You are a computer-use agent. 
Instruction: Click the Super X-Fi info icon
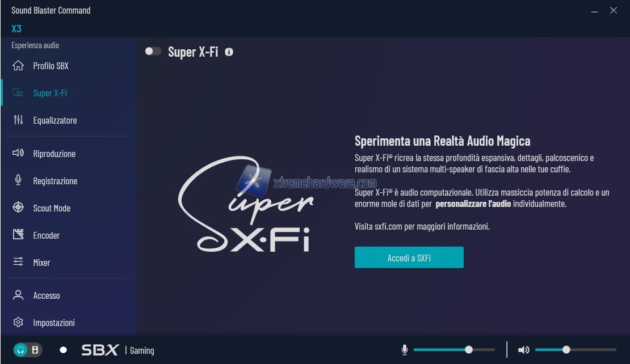pyautogui.click(x=229, y=52)
